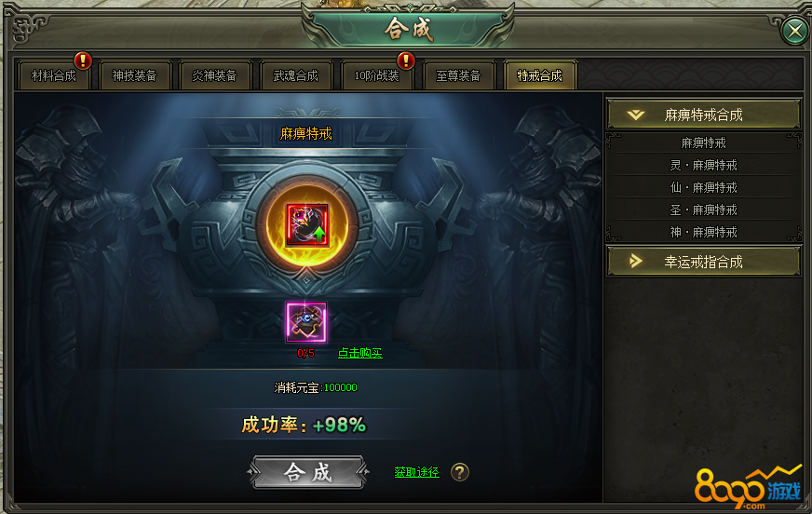Select the 武魂合成 tab
812x514 pixels.
tap(296, 76)
